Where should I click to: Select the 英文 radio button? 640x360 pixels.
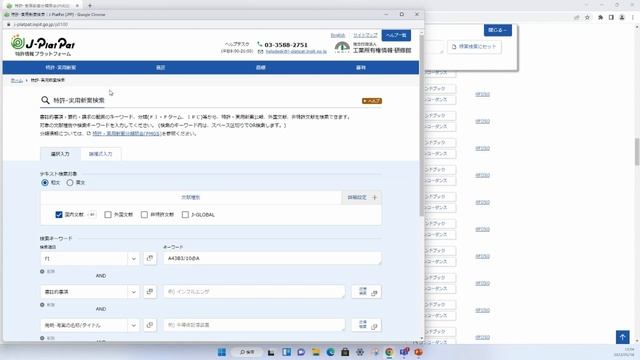pyautogui.click(x=70, y=182)
